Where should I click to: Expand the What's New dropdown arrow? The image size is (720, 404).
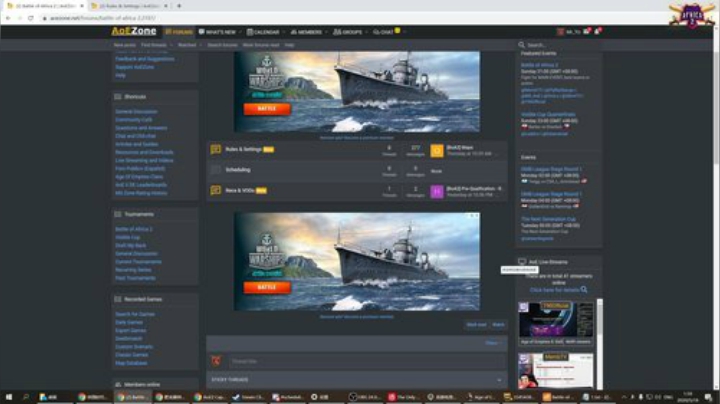241,32
